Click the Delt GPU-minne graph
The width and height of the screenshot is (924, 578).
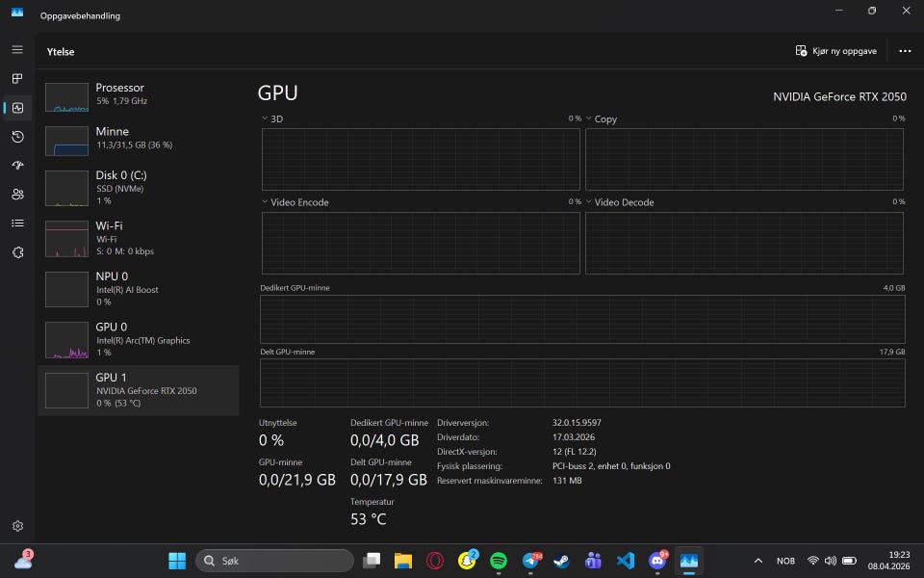[582, 382]
